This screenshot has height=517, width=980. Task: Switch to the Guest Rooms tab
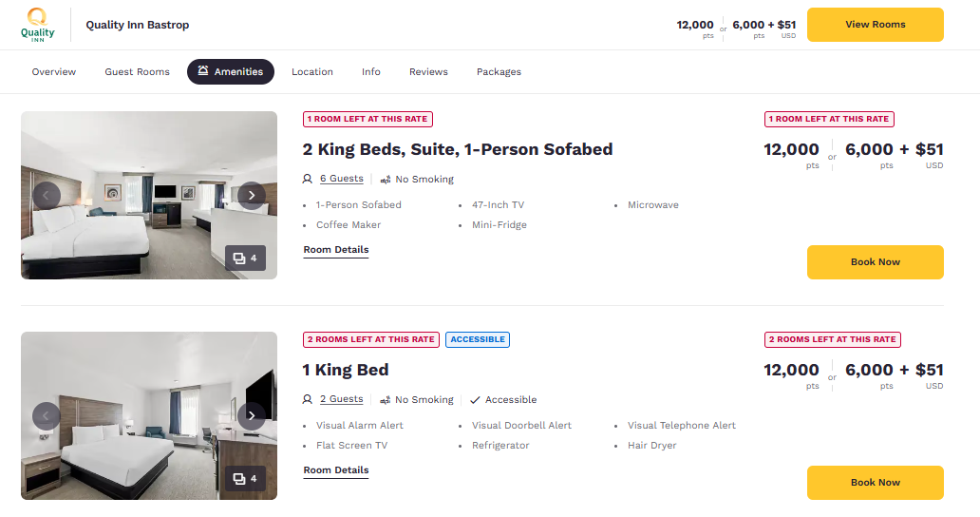click(138, 72)
